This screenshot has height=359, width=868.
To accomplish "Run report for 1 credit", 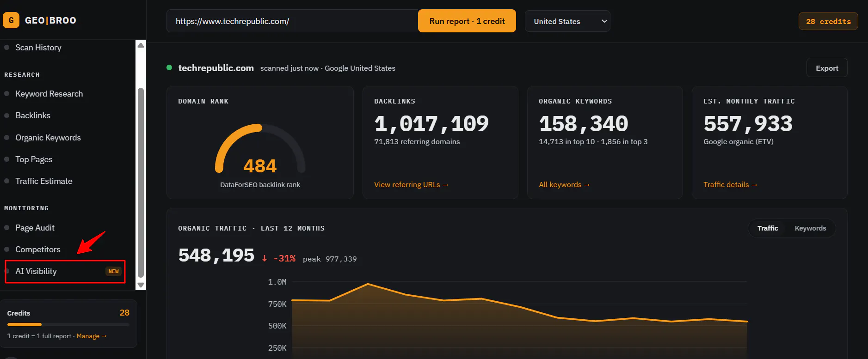I will click(x=467, y=21).
